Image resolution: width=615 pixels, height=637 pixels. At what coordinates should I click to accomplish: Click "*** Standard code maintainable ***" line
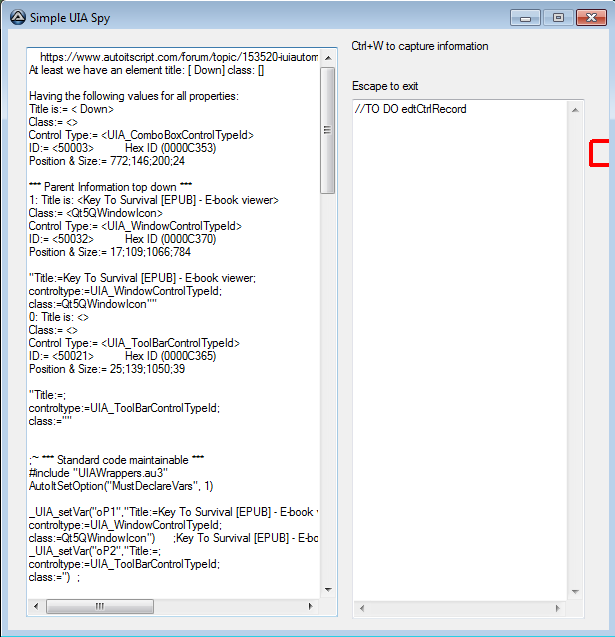coord(117,460)
